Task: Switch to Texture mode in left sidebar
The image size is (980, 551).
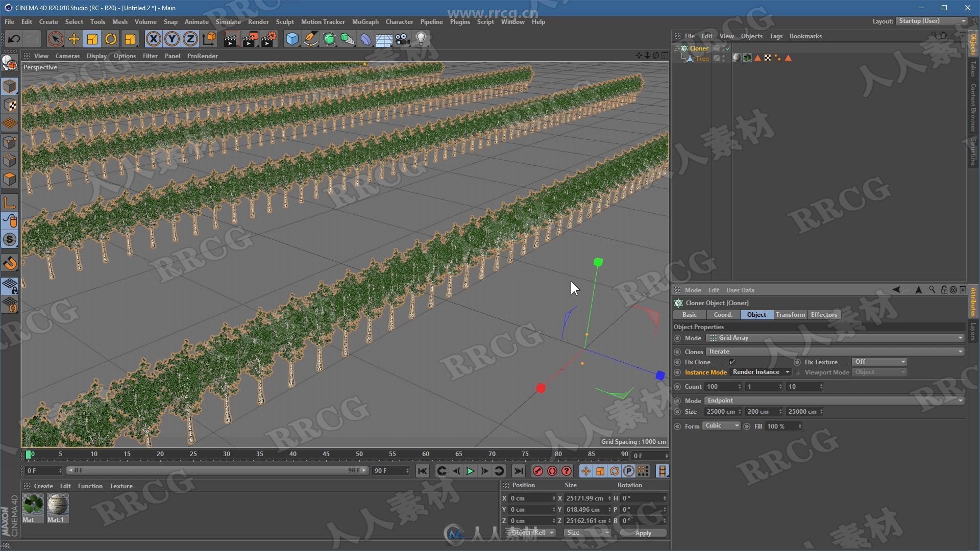Action: (x=10, y=105)
